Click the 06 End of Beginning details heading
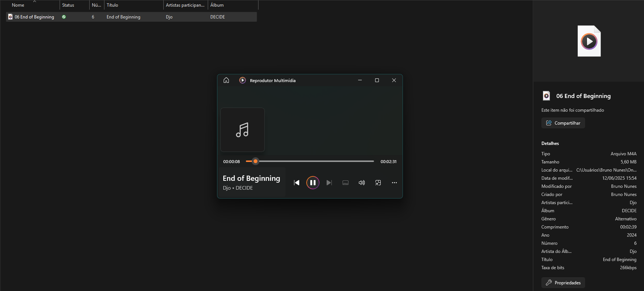644x291 pixels. tap(583, 96)
